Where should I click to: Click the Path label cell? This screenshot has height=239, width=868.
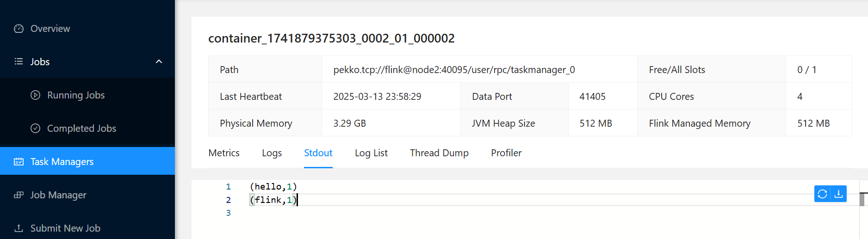pos(265,70)
